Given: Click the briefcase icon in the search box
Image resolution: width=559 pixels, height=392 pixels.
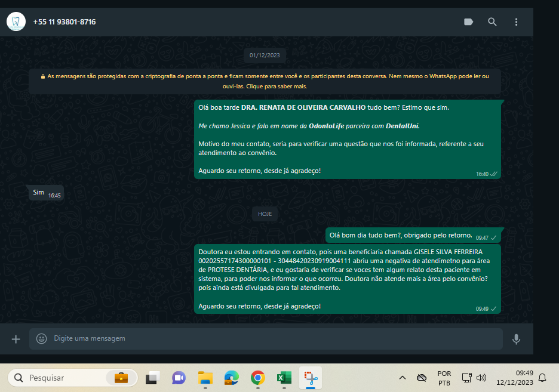Looking at the screenshot, I should pyautogui.click(x=121, y=378).
